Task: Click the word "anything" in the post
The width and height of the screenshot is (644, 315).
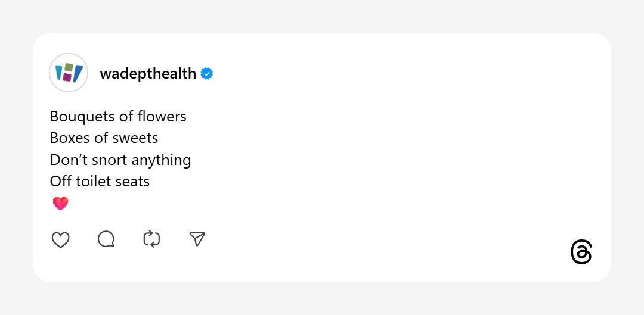Action: (161, 161)
